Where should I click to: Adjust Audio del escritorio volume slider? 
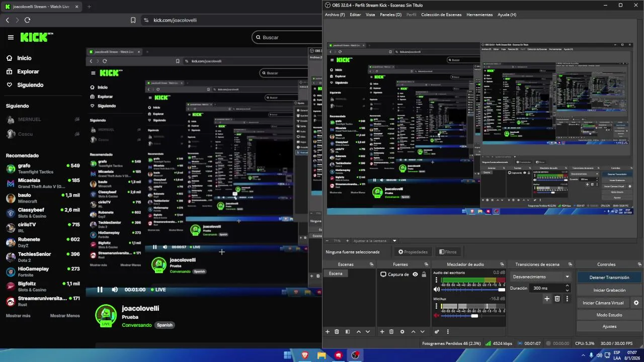click(x=473, y=290)
